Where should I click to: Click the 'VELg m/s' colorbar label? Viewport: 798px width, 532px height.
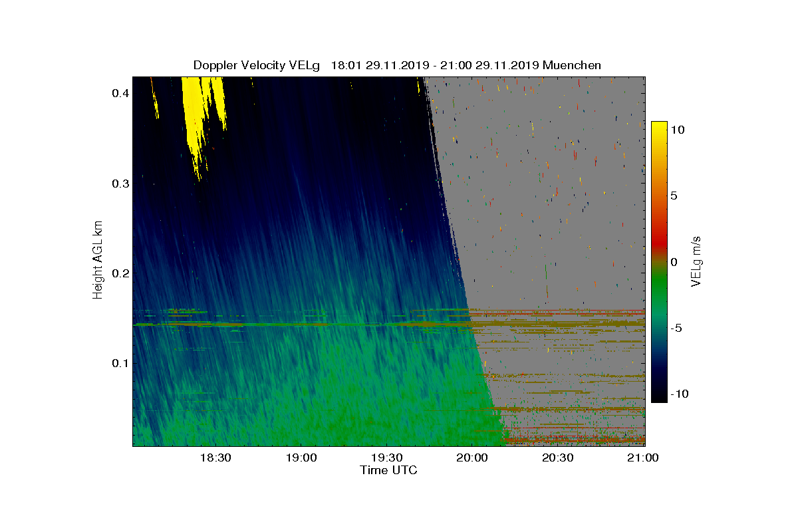[x=696, y=260]
